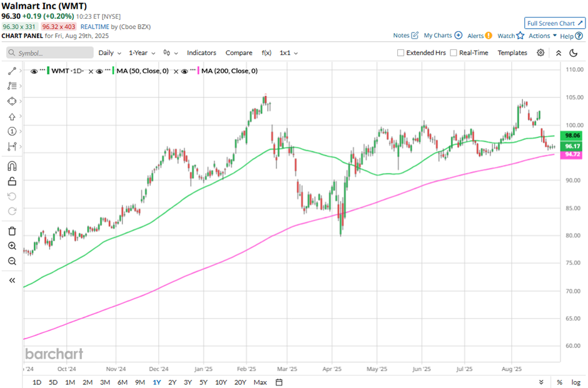Hide the MA (200, Close, 0) line
The width and height of the screenshot is (588, 388).
pyautogui.click(x=184, y=71)
